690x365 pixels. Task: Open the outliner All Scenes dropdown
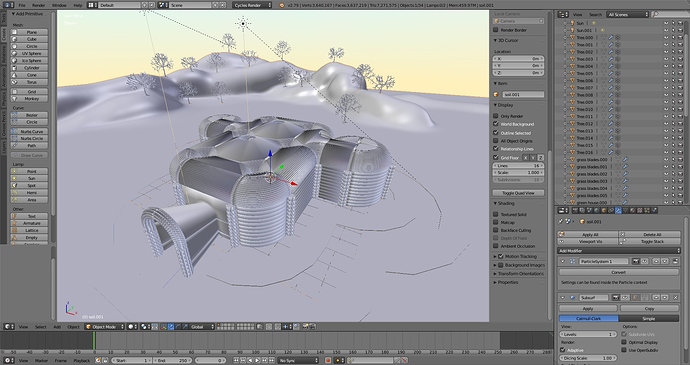click(x=628, y=15)
